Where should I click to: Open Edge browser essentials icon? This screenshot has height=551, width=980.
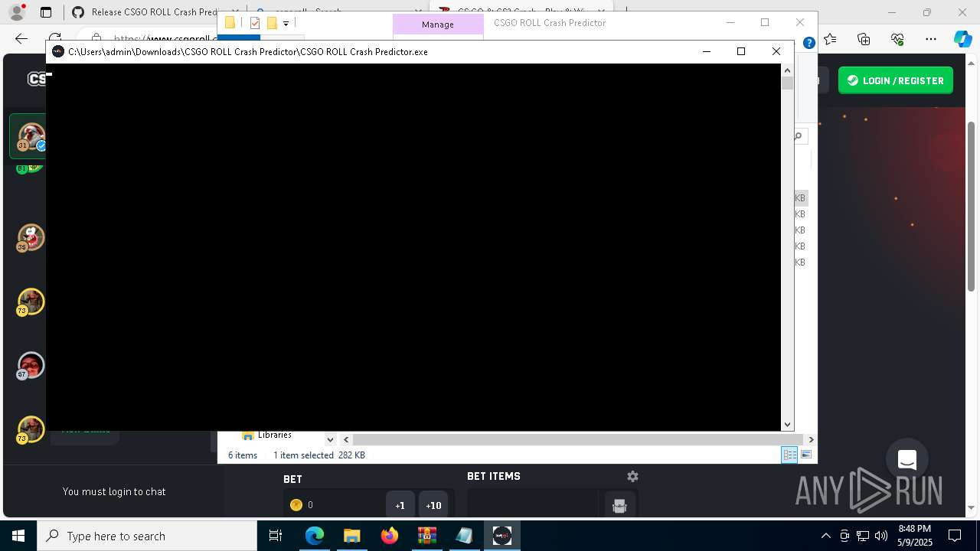pyautogui.click(x=897, y=39)
